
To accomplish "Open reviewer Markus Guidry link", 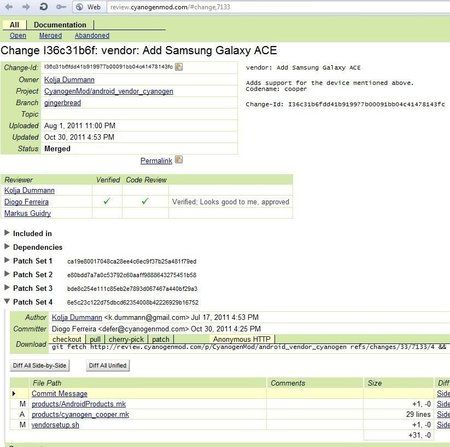I will click(x=28, y=213).
